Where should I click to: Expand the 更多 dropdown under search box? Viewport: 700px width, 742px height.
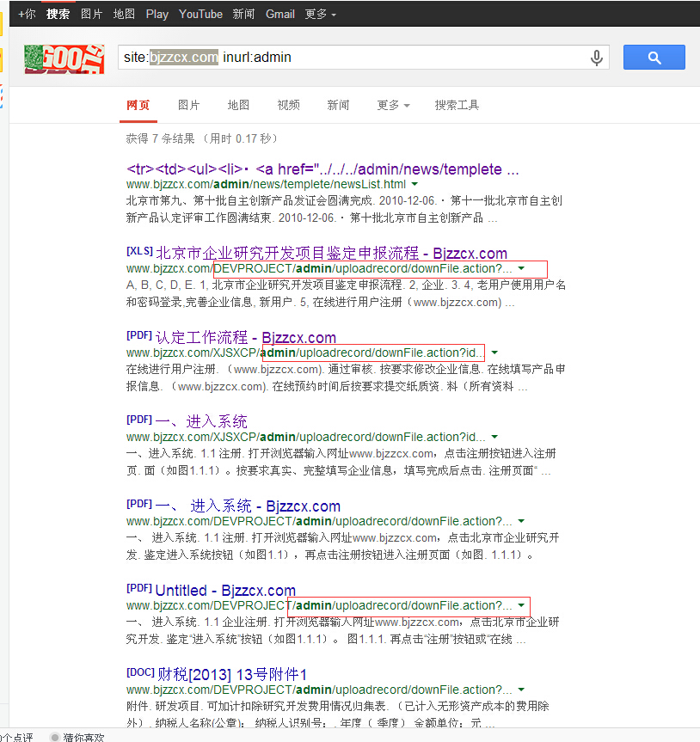point(393,105)
